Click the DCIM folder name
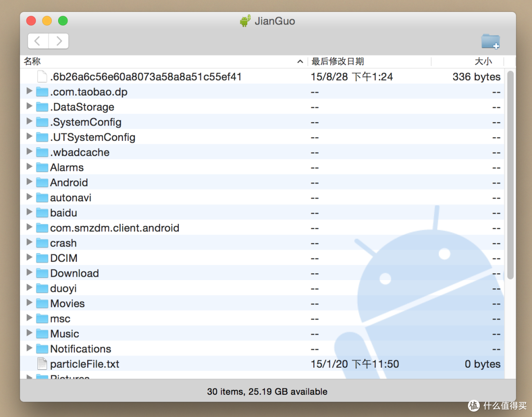532x417 pixels. click(x=64, y=258)
